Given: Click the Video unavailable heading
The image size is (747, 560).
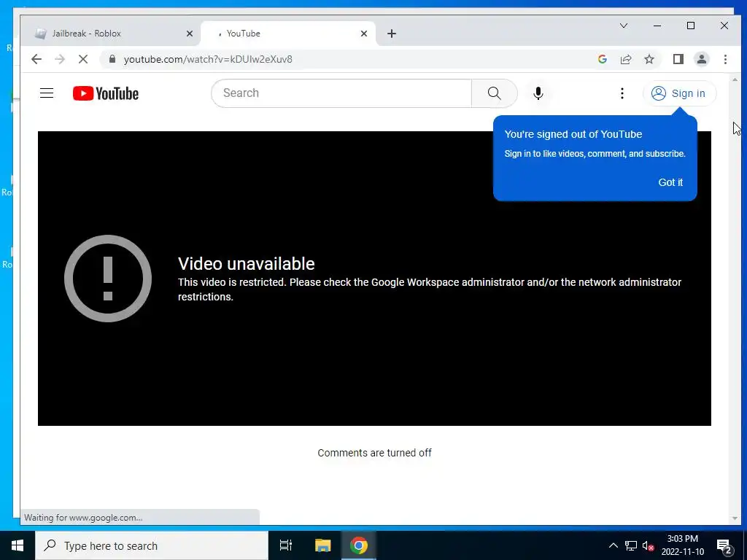Looking at the screenshot, I should [x=247, y=264].
